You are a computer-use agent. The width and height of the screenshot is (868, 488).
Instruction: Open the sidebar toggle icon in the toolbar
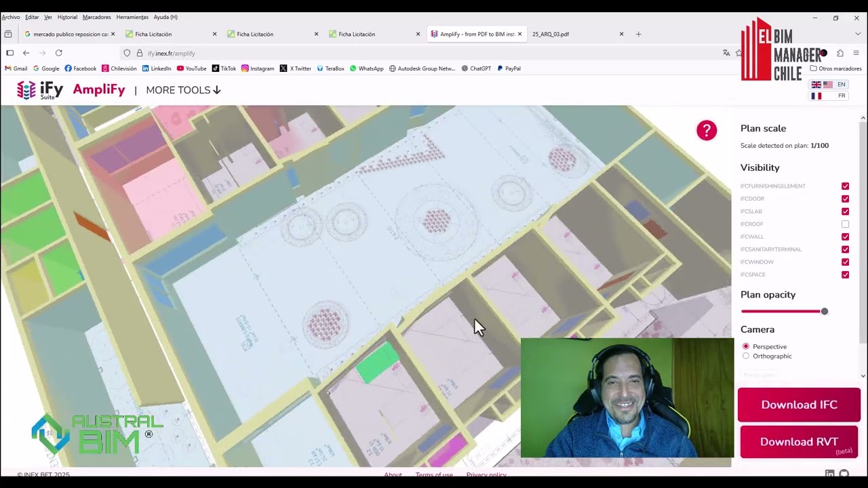click(9, 53)
